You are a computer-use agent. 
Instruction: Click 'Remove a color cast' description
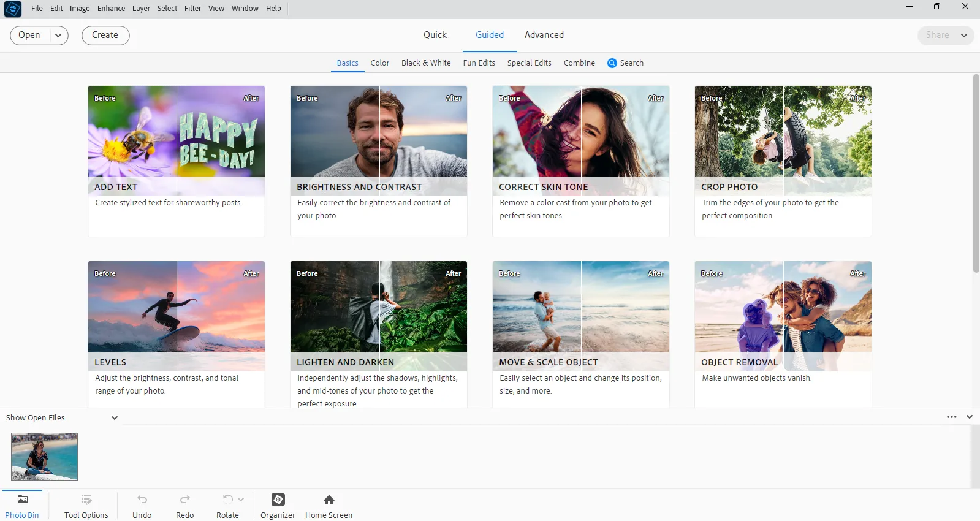pyautogui.click(x=575, y=209)
